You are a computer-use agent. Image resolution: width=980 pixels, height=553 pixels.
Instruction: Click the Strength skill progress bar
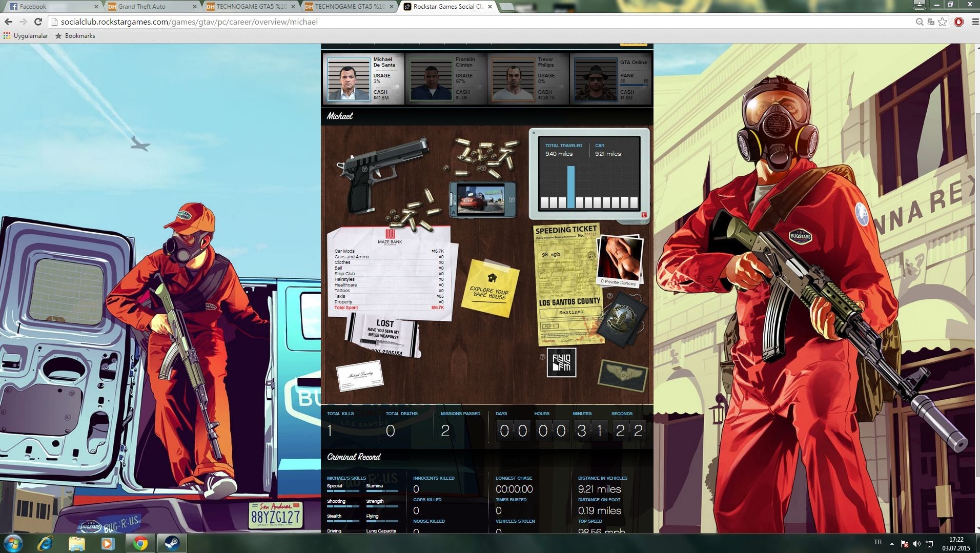(x=382, y=506)
